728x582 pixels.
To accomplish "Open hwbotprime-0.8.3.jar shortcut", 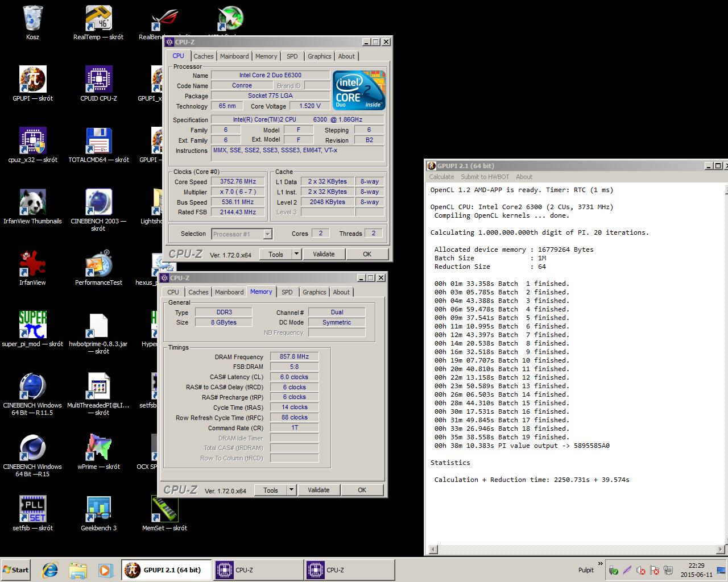I will pos(98,333).
